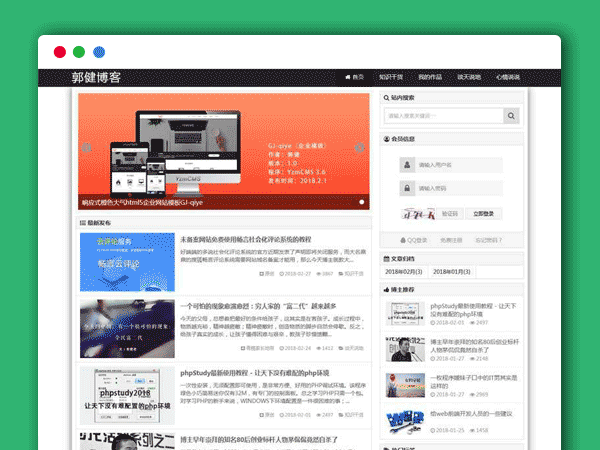Focus the site search keyword input
The image size is (600, 450).
click(445, 116)
